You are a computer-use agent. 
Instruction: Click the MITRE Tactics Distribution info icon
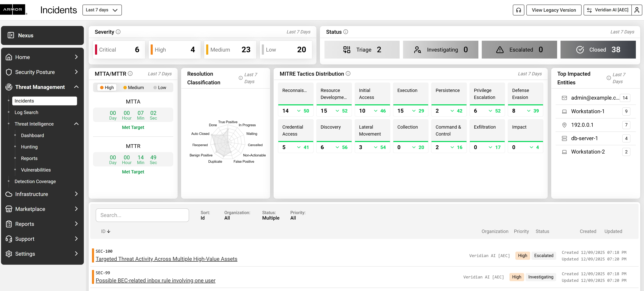(348, 73)
